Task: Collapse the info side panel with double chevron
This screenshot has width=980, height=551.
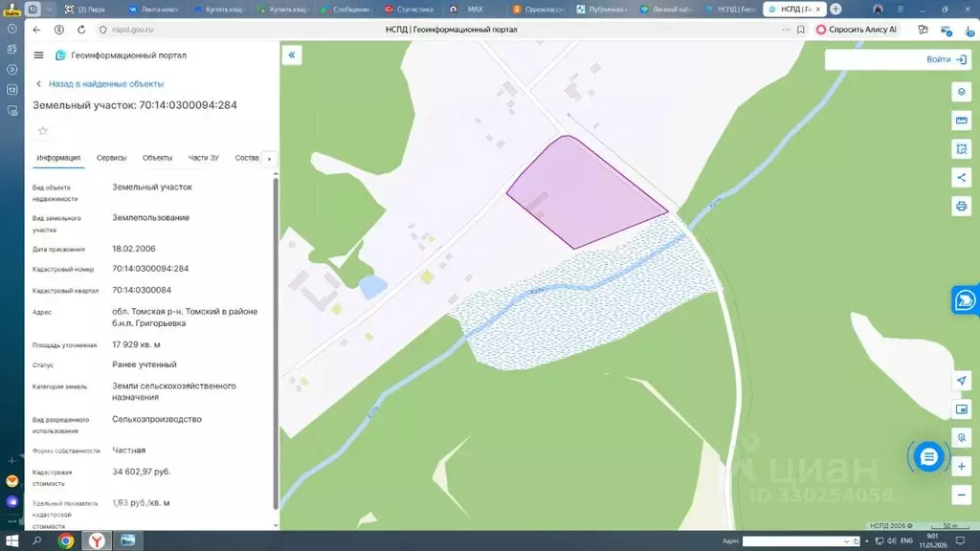Action: pos(292,55)
